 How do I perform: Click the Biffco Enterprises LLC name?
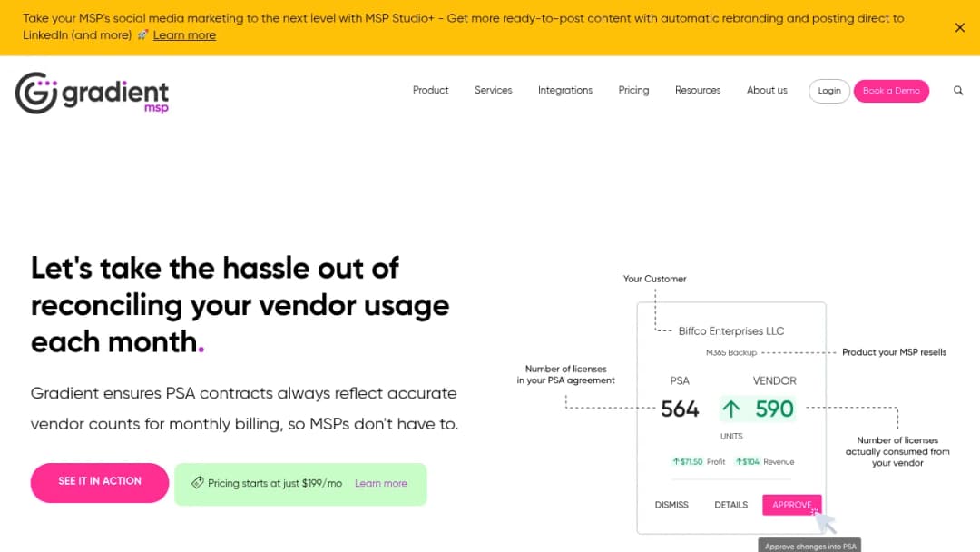click(731, 331)
